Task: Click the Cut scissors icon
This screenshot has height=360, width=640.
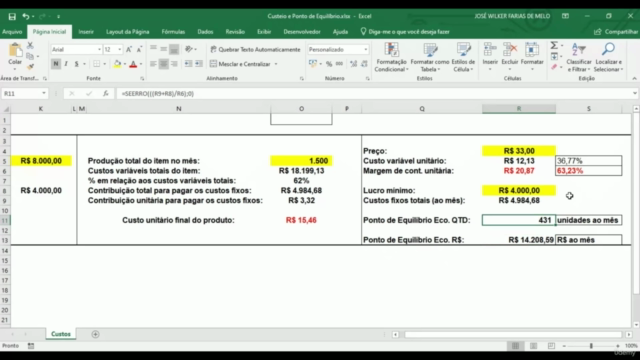Action: pos(30,45)
